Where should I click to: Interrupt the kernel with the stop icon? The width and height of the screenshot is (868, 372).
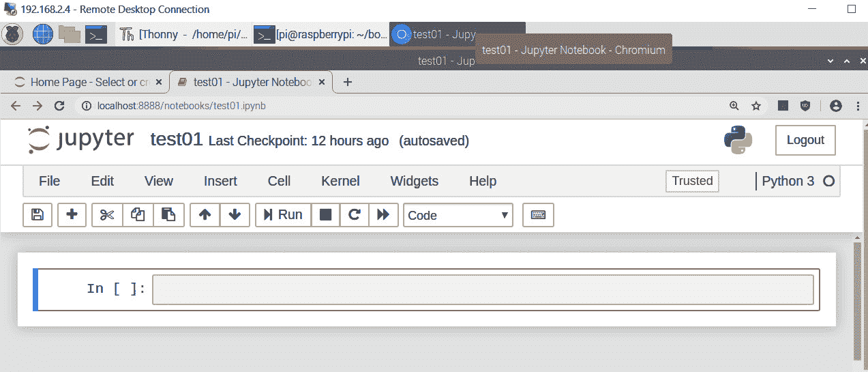(325, 215)
